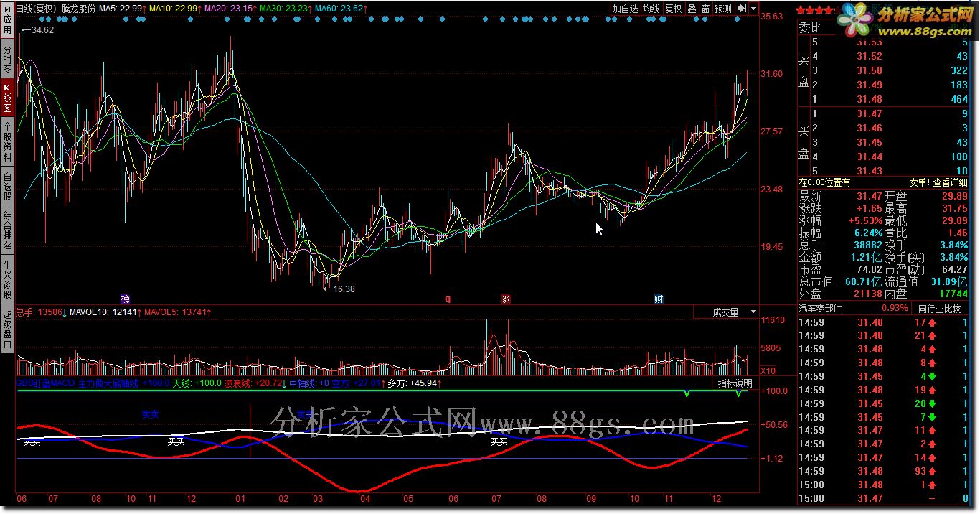Click the trade row with volume 93
Viewport: 980px width, 514px height.
click(883, 471)
